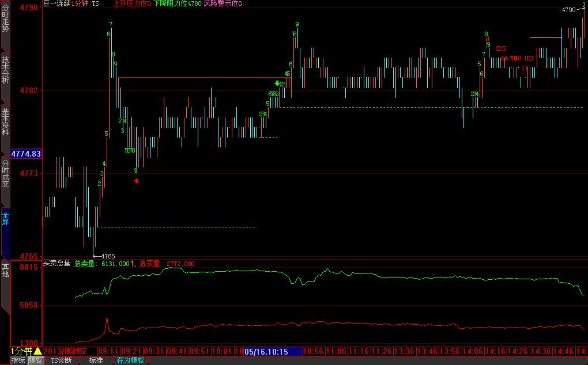The height and width of the screenshot is (365, 588).
Task: Show the 分时成交 side panel
Action: 5,174
